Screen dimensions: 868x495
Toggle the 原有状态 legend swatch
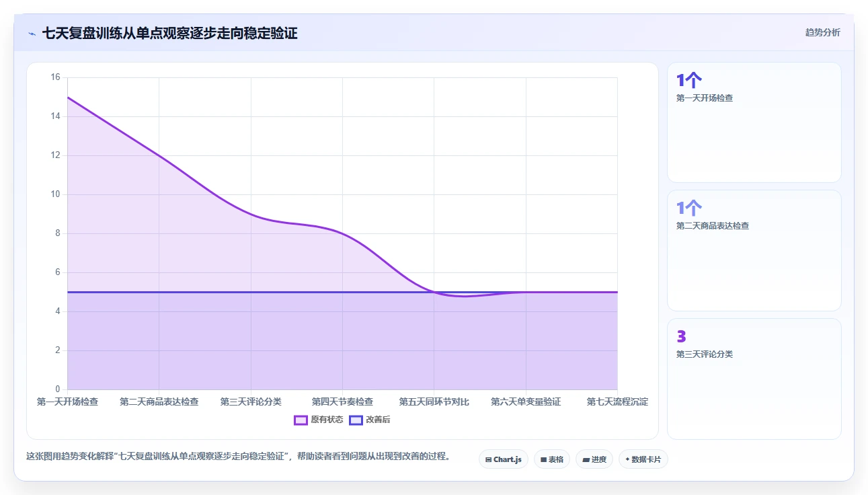tap(301, 420)
